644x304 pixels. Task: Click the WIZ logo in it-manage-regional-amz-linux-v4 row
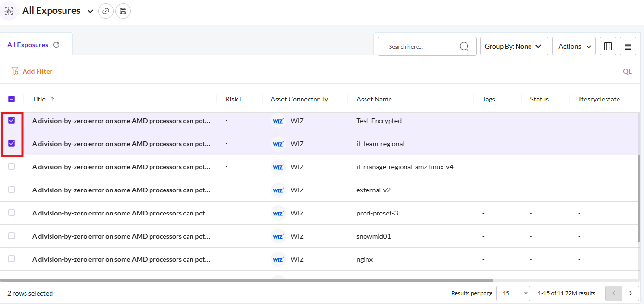pyautogui.click(x=278, y=167)
